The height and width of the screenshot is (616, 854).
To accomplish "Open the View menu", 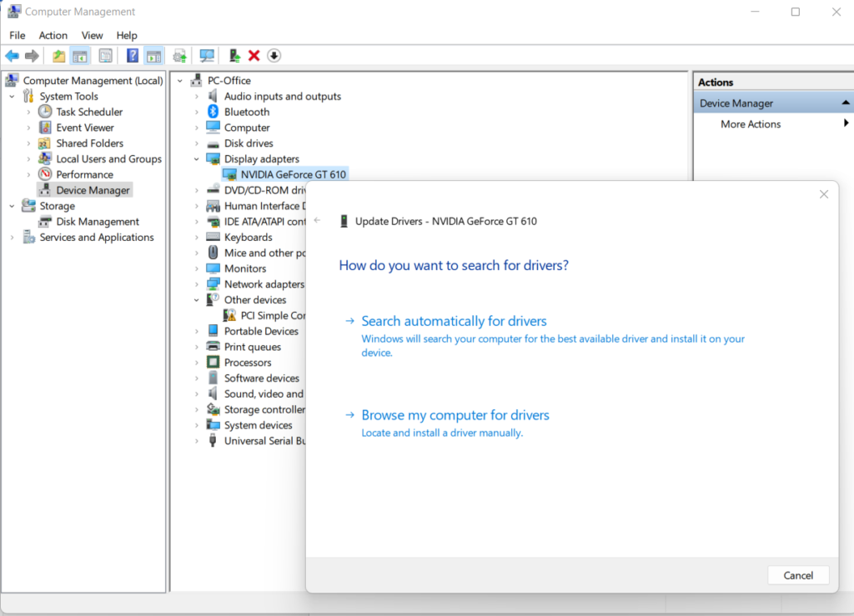I will (x=92, y=35).
